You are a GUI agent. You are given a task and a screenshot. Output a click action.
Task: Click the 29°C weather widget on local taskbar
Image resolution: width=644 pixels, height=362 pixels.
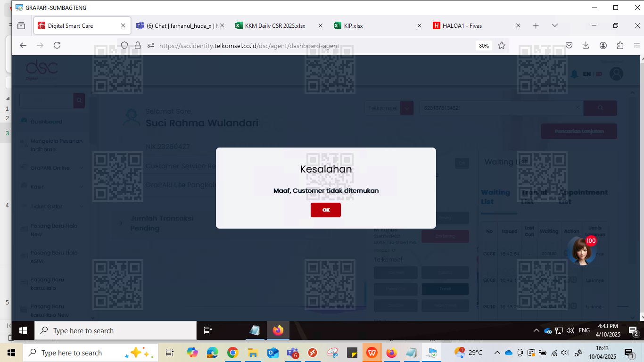[468, 353]
